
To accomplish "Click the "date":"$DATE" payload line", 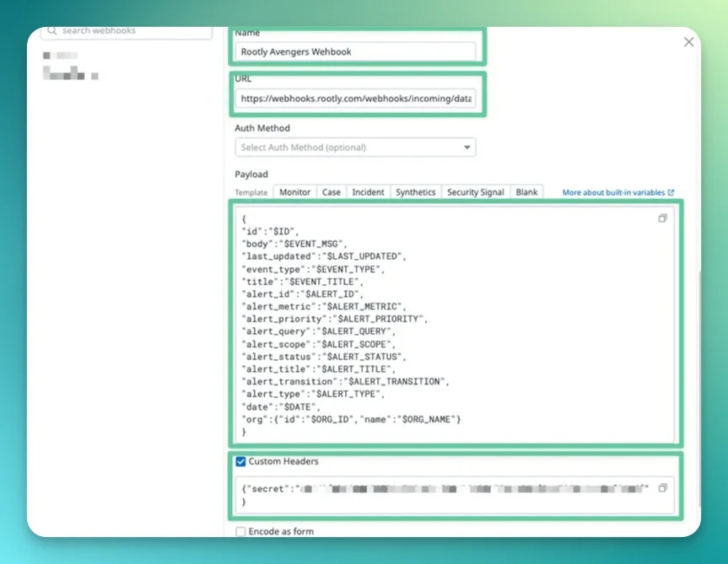I will (x=280, y=406).
